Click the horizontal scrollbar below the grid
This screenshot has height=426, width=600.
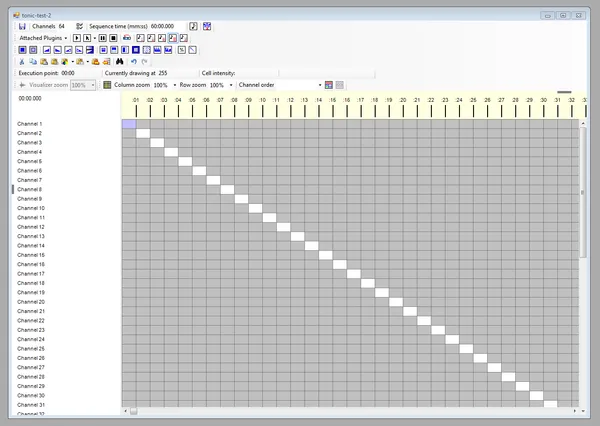[350, 410]
